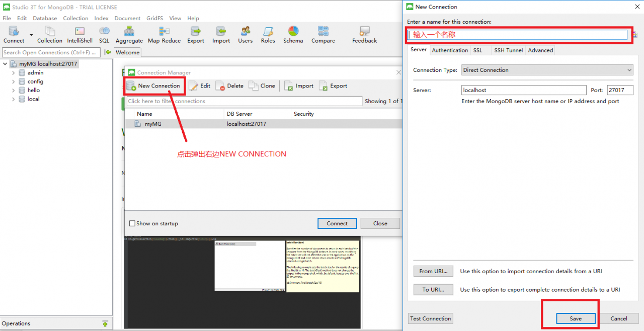Click the Test Connection button
644x331 pixels.
point(430,318)
